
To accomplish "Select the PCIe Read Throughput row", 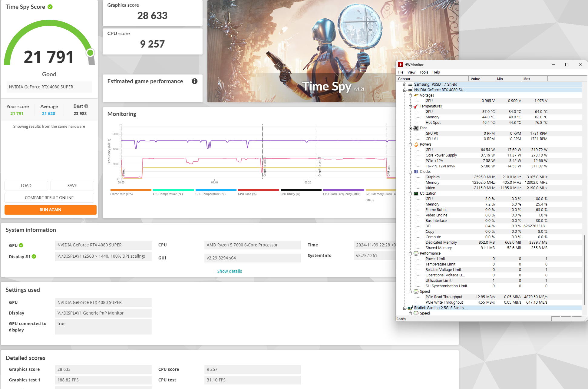I will point(489,297).
